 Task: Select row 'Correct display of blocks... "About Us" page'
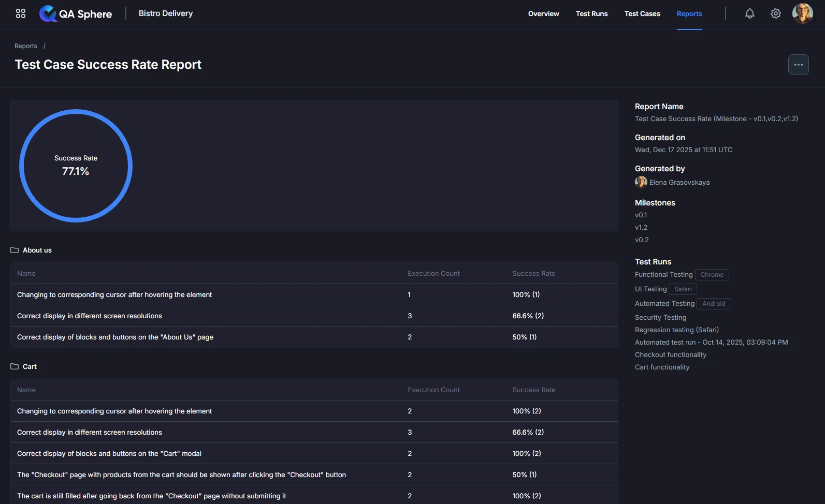(x=314, y=337)
